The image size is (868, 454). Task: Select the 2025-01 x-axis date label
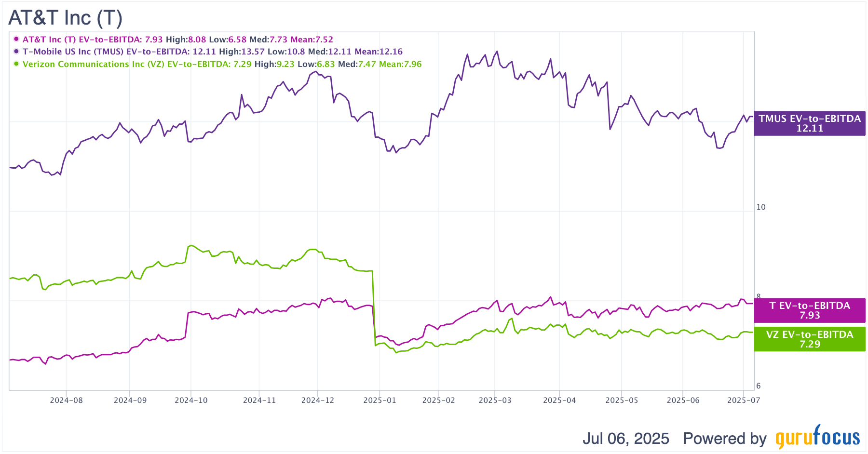[x=380, y=400]
